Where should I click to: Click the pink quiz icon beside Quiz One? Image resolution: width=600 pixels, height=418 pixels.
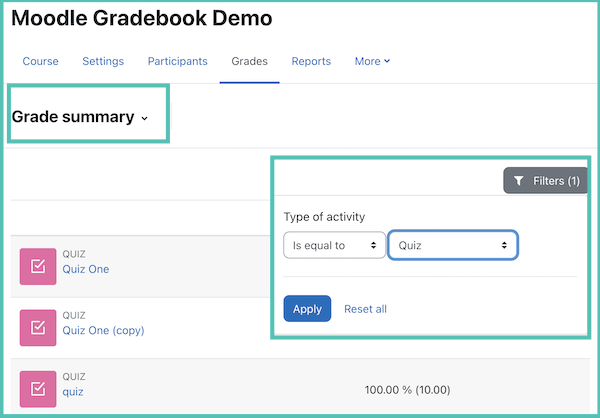pyautogui.click(x=38, y=266)
